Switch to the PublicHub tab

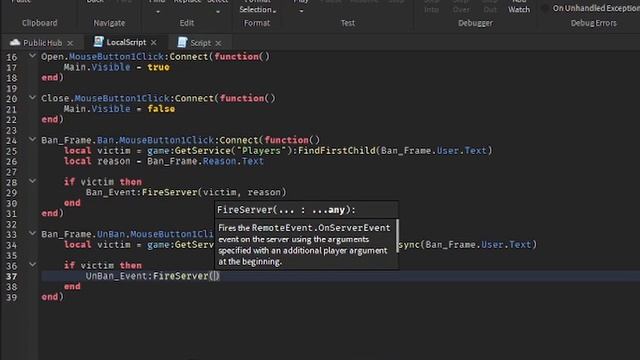pyautogui.click(x=42, y=42)
